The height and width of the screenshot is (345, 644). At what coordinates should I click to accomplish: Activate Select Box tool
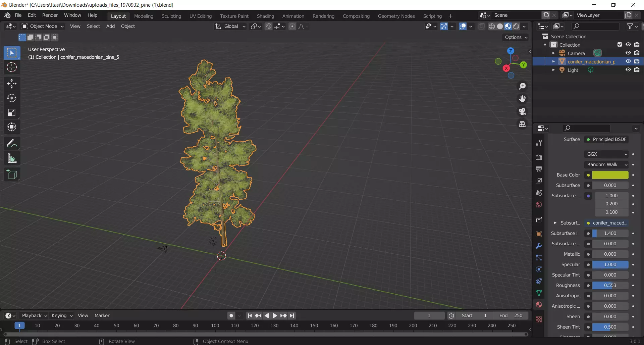tap(12, 53)
